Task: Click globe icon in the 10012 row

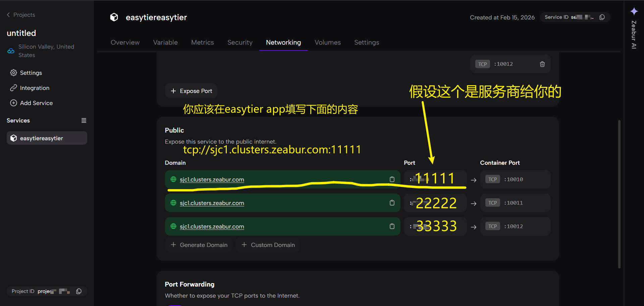Action: point(173,226)
